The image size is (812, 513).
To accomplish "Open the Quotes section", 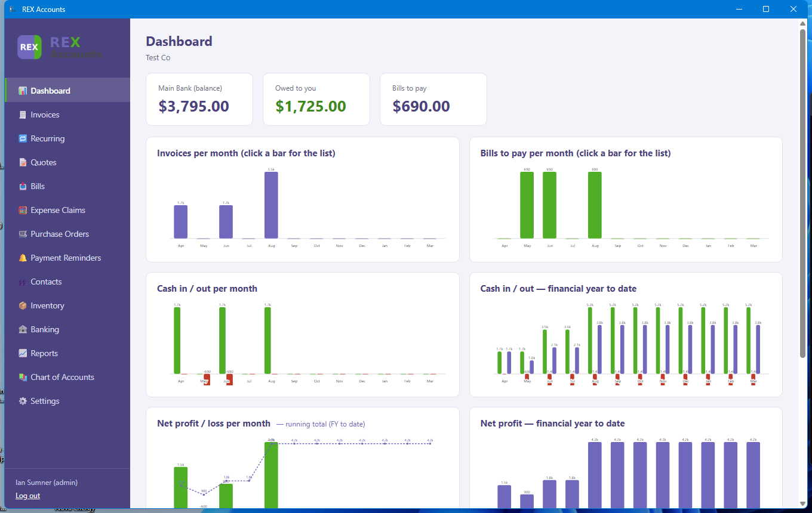I will [67, 162].
